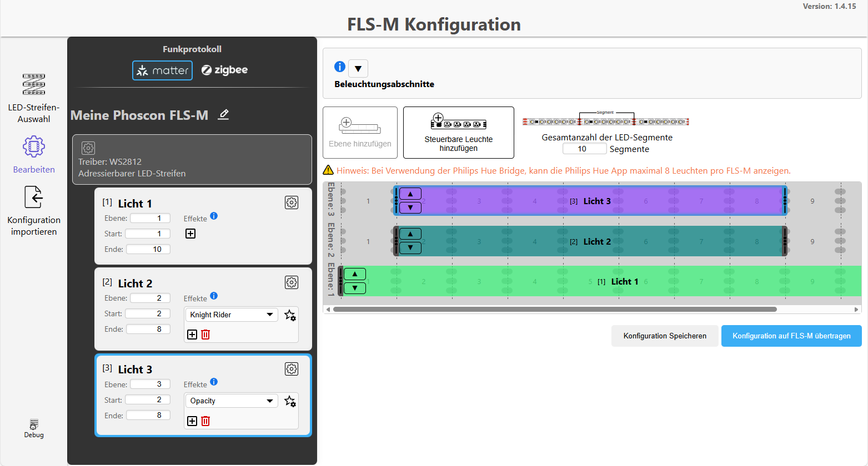The image size is (868, 466).
Task: Select the Licht 3 panel card
Action: (203, 395)
